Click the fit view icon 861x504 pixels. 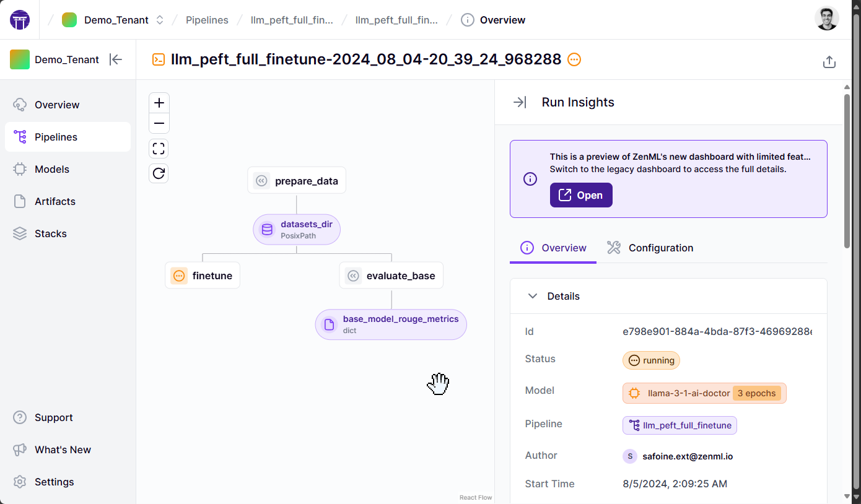click(x=159, y=149)
